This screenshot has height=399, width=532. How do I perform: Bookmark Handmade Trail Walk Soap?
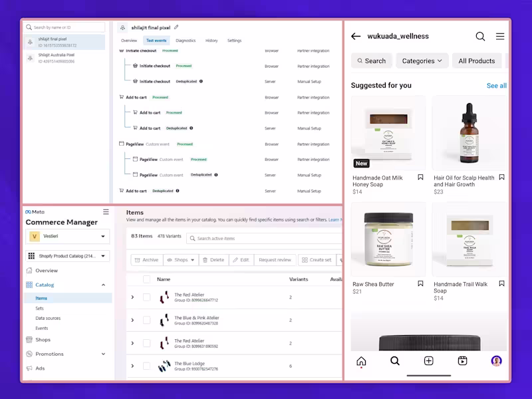pyautogui.click(x=502, y=283)
